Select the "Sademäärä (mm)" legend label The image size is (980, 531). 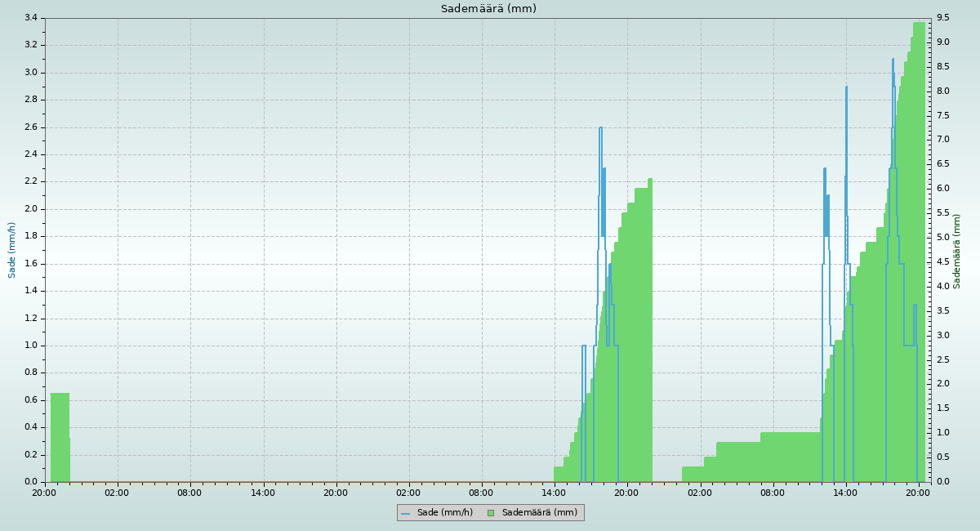click(539, 513)
